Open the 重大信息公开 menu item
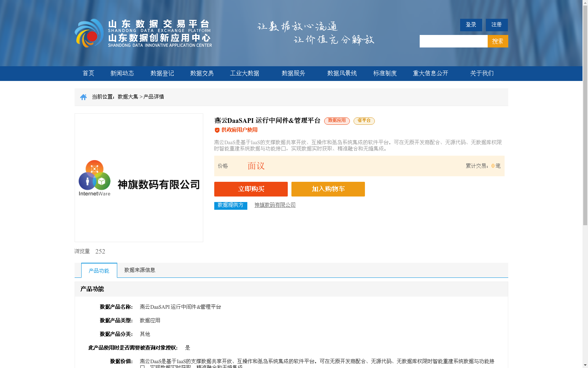Viewport: 588px width, 368px height. click(430, 73)
